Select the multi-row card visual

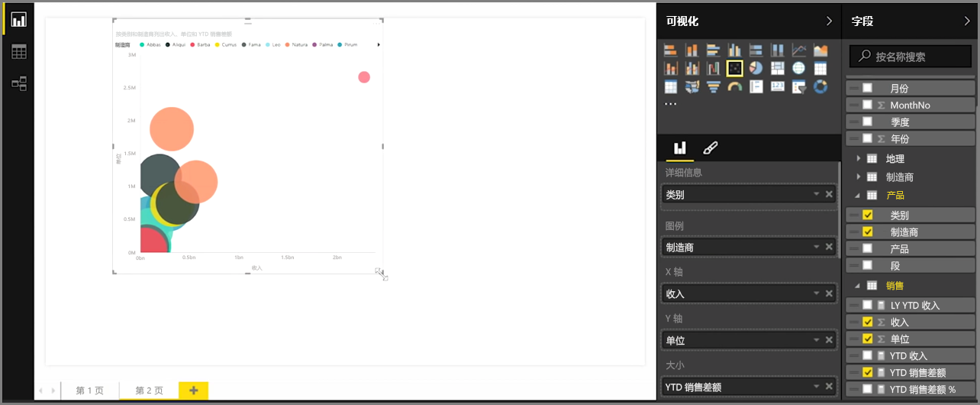pos(756,87)
